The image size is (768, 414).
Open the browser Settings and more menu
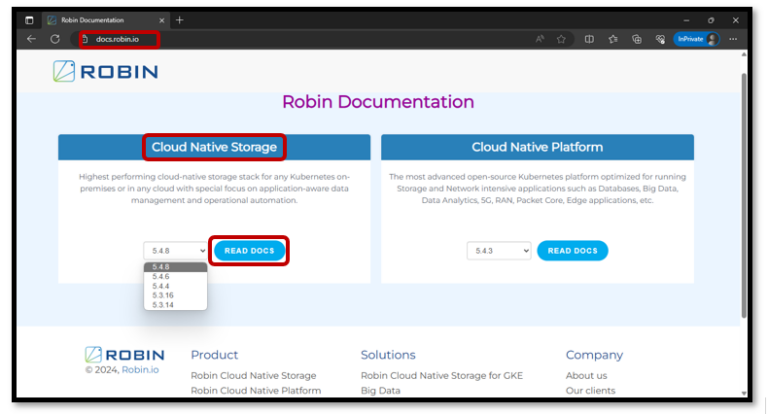pos(733,39)
